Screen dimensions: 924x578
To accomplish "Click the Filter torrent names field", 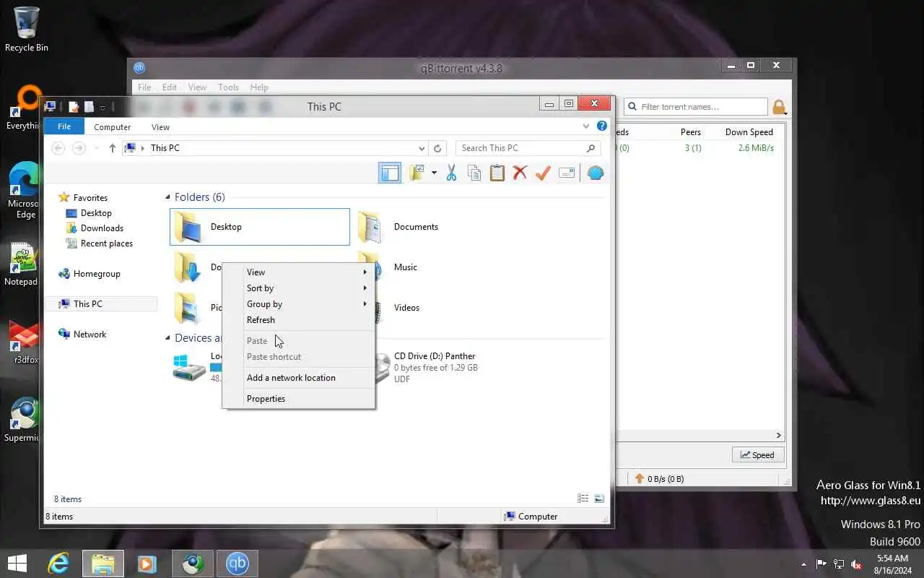I will [696, 107].
